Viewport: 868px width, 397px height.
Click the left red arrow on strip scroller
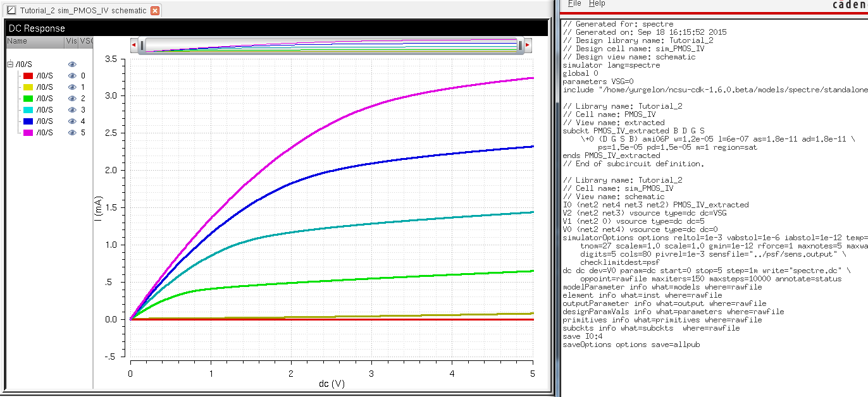coord(134,45)
